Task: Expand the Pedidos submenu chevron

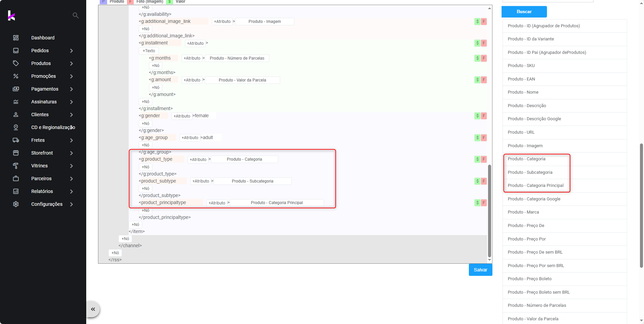Action: (71, 51)
